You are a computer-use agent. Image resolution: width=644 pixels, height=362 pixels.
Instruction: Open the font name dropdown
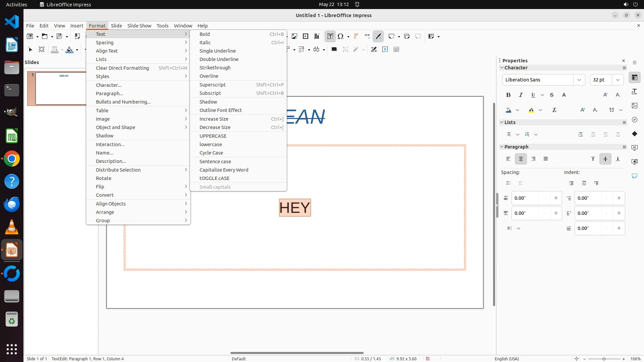579,80
